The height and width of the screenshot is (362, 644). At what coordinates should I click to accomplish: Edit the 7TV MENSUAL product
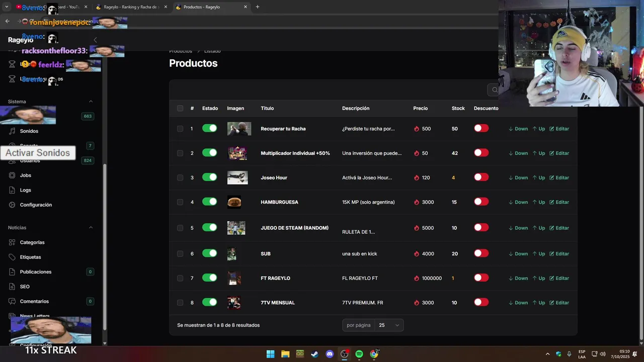[559, 303]
